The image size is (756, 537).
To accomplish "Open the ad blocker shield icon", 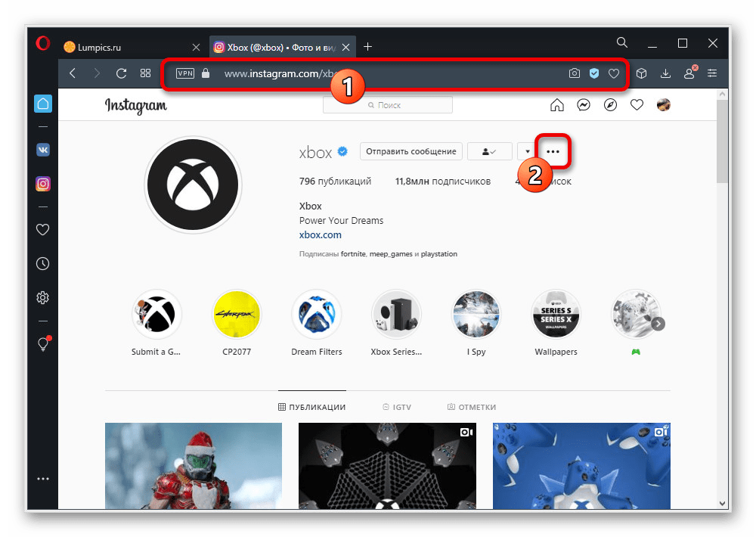I will tap(594, 73).
